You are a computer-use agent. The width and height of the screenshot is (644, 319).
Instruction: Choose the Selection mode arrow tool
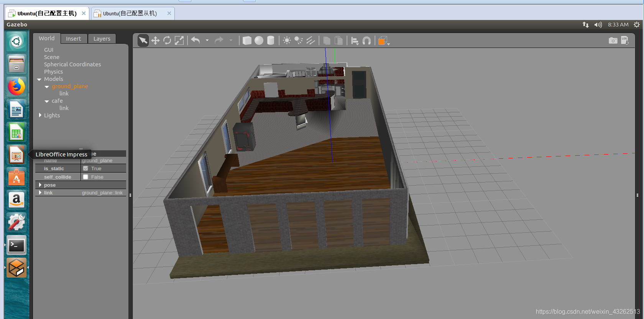tap(143, 41)
